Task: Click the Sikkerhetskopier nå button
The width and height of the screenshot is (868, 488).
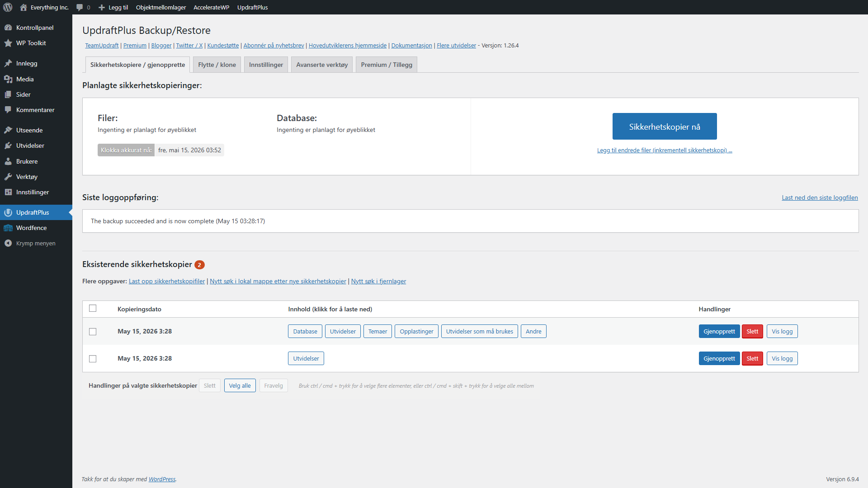Action: [665, 127]
